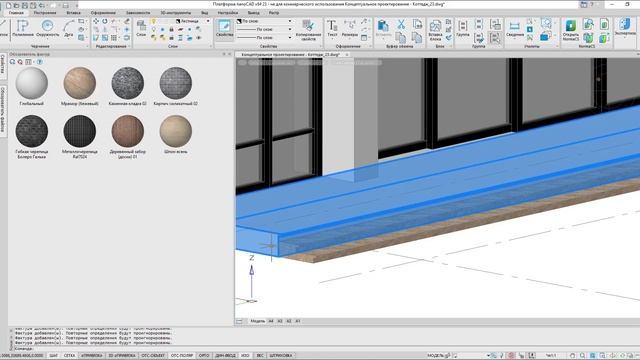The height and width of the screenshot is (360, 640).
Task: Select the Circle drawing tool
Action: coord(47,29)
